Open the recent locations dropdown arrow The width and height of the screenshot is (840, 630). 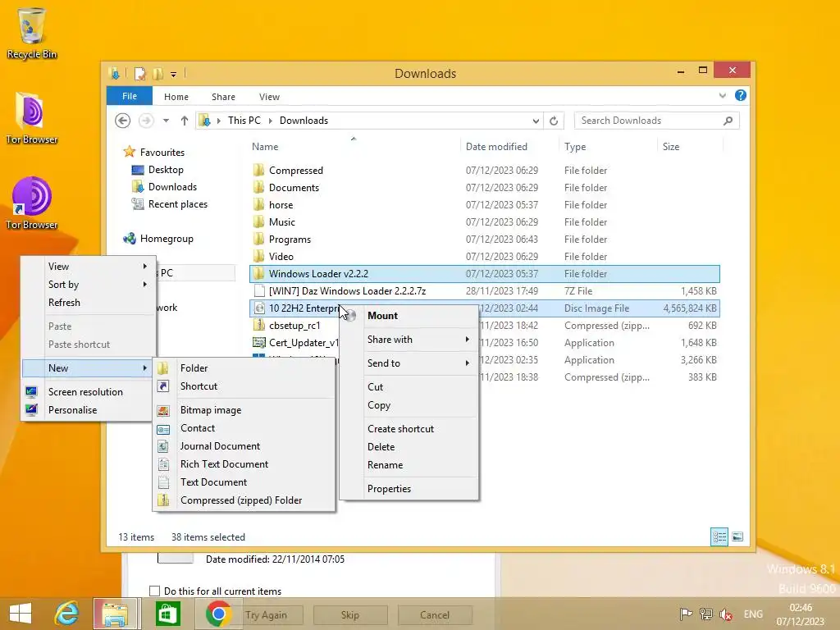coord(166,121)
